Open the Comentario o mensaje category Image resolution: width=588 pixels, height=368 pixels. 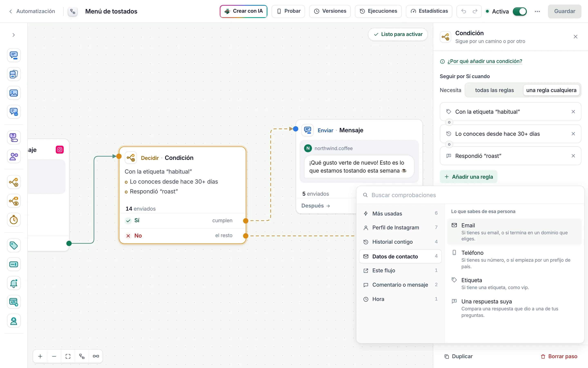point(400,285)
